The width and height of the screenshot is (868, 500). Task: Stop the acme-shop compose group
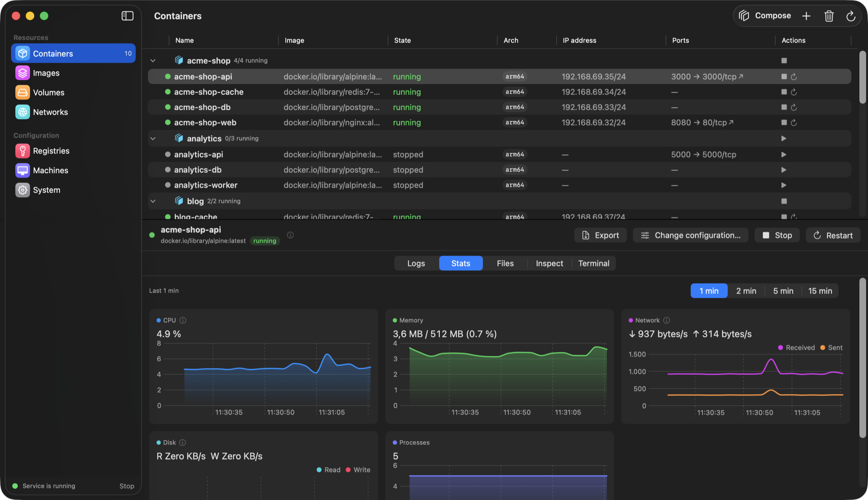[x=784, y=61]
